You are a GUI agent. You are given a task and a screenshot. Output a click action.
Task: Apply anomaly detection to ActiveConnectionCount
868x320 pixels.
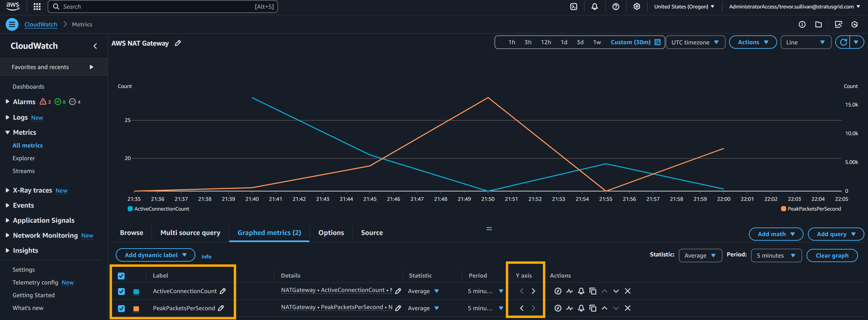pos(569,291)
